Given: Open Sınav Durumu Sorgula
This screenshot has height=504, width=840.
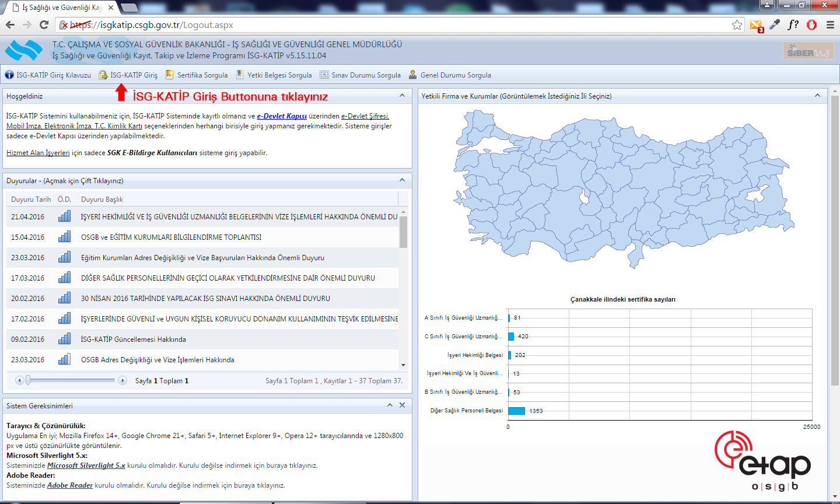Looking at the screenshot, I should tap(360, 75).
